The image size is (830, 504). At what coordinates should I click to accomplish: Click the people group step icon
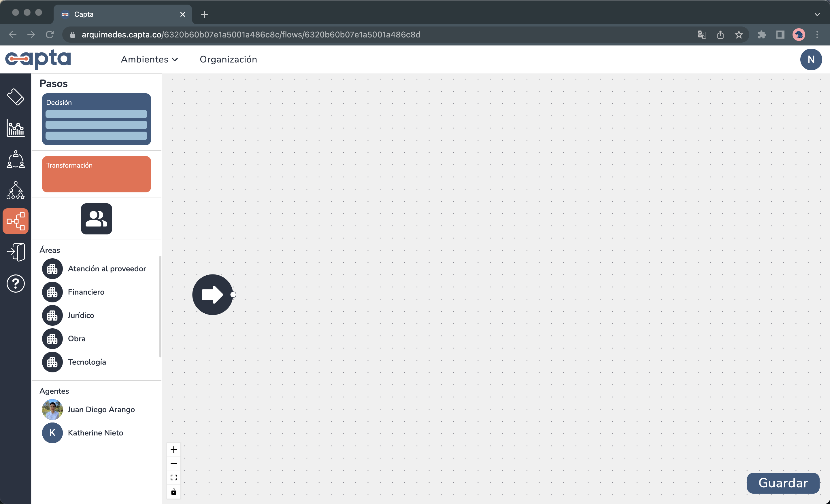(96, 219)
